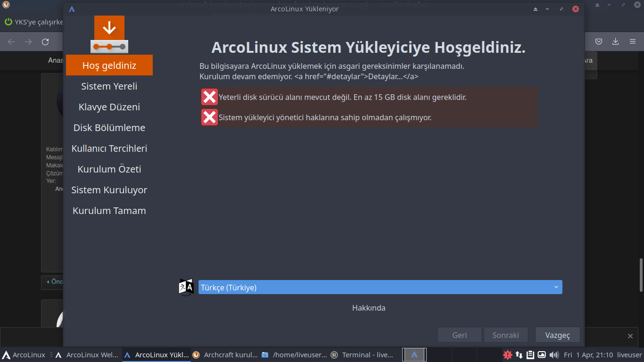Viewport: 644px width, 362px height.
Task: Open the language dropdown Türkçe (Türkiye)
Action: coord(380,287)
